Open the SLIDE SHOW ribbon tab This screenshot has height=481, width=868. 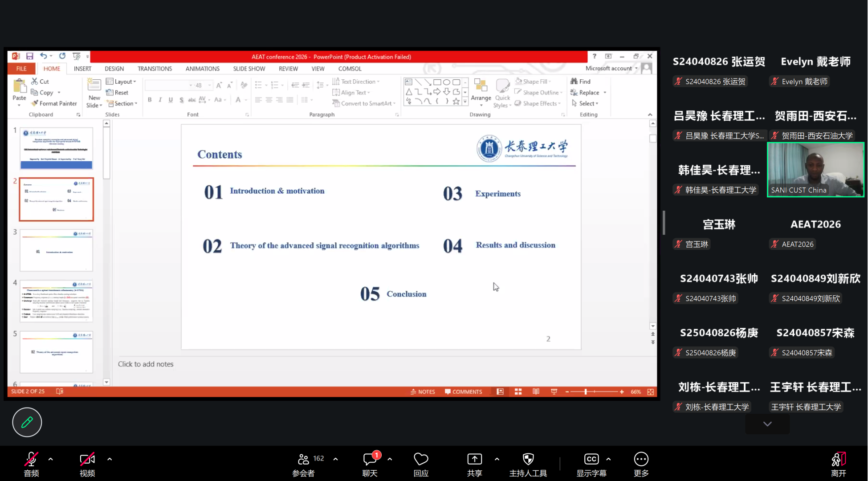(249, 69)
